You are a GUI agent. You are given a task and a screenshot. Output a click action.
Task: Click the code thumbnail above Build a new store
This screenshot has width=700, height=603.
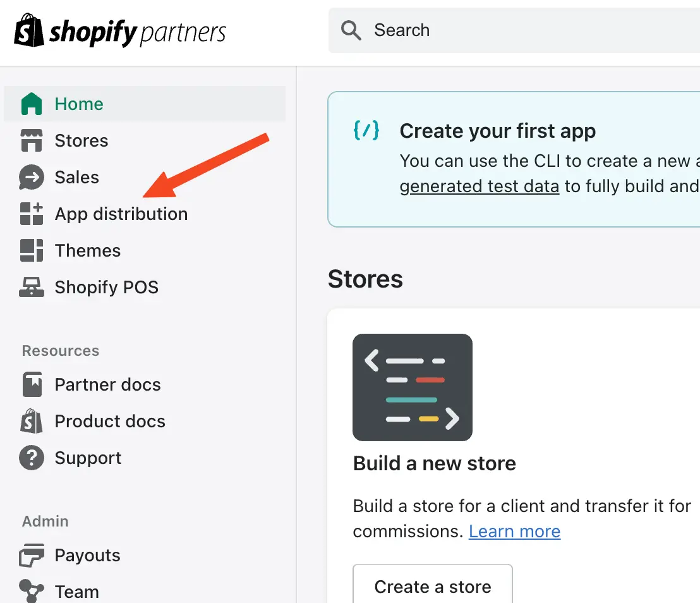[412, 387]
